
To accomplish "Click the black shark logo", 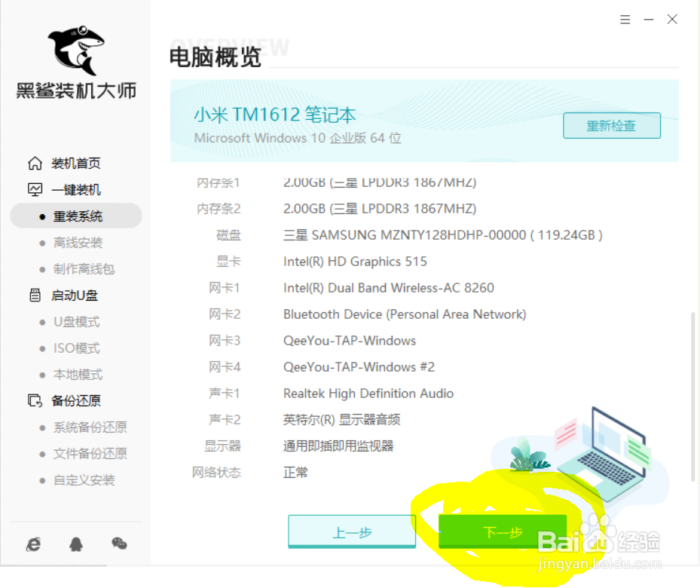I will pos(76,50).
